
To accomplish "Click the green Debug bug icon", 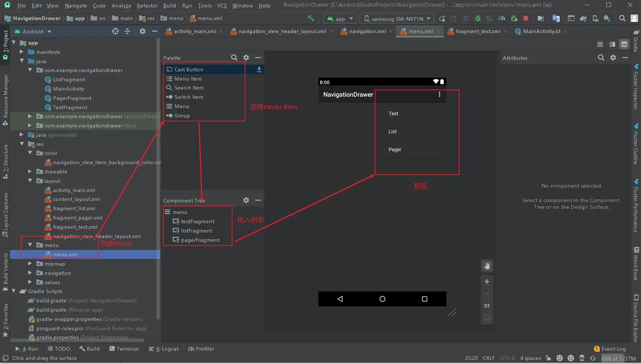I will tap(478, 19).
